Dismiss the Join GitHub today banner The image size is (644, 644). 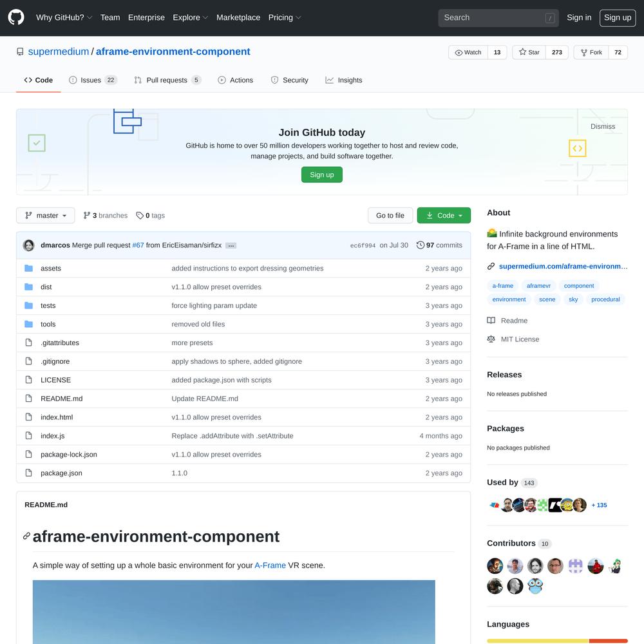(603, 126)
